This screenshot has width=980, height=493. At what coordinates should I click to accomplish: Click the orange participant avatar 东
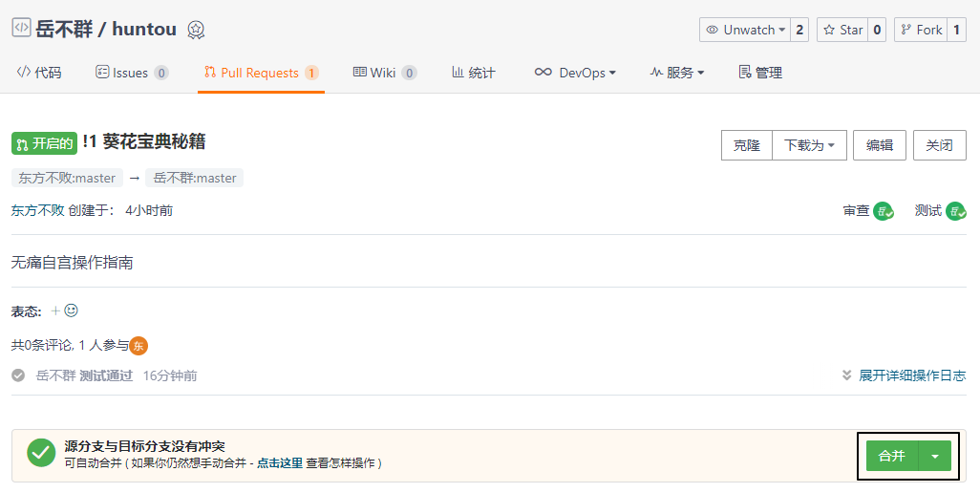tap(139, 346)
